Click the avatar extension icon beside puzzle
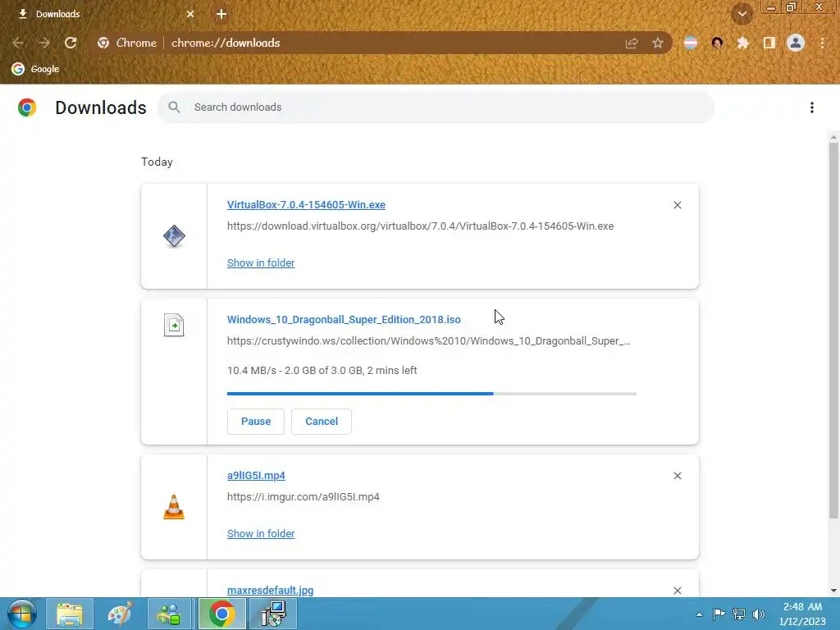 [717, 43]
